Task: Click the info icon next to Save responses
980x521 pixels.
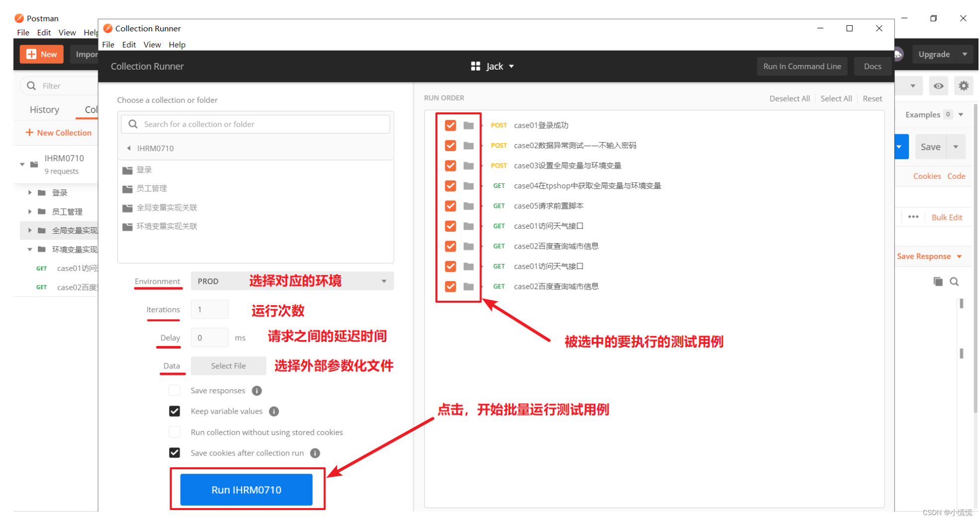Action: click(x=257, y=391)
